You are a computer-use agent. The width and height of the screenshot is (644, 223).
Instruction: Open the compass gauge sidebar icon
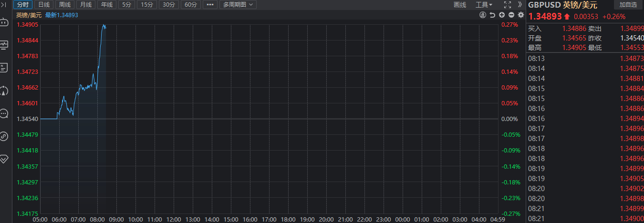point(4,91)
